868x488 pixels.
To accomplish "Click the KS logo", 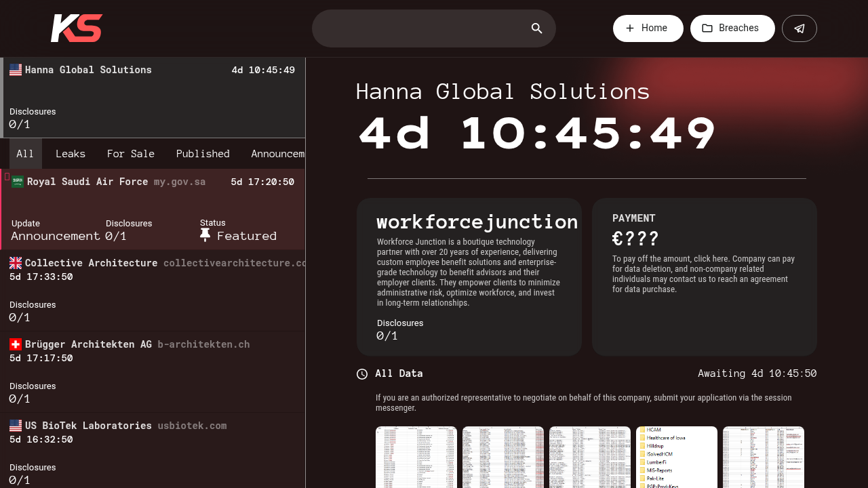I will pos(77,28).
